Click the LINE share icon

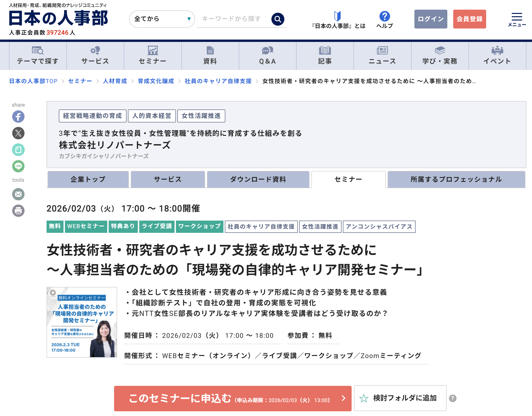pos(18,166)
